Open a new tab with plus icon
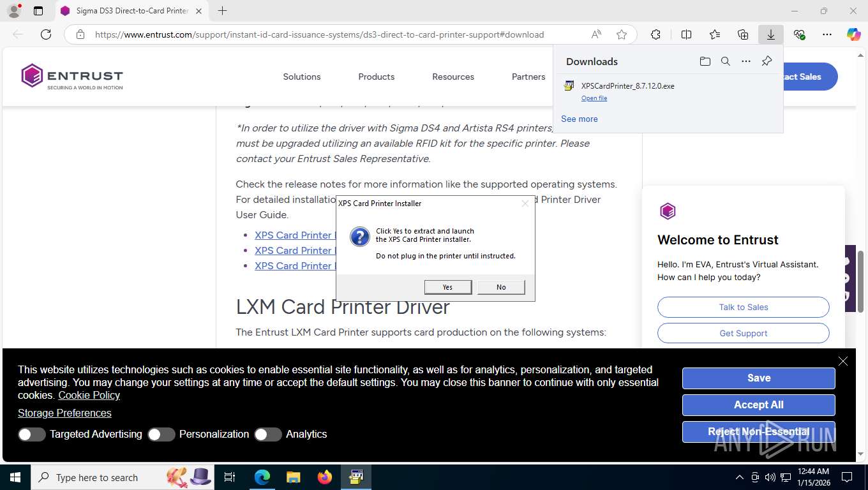868x490 pixels. click(222, 11)
